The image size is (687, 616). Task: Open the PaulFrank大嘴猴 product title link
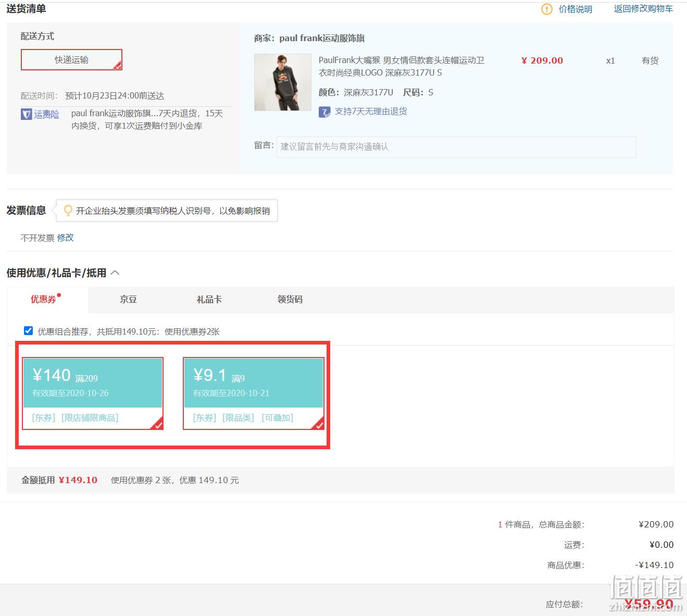402,66
